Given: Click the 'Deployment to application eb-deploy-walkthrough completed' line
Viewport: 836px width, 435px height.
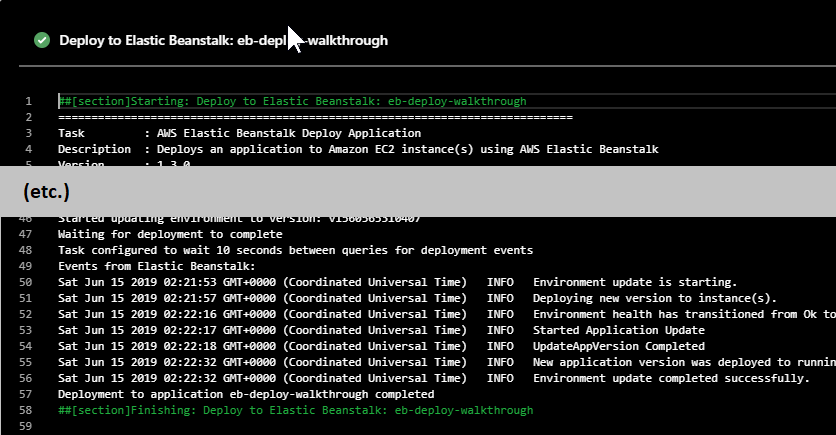Looking at the screenshot, I should [x=246, y=394].
